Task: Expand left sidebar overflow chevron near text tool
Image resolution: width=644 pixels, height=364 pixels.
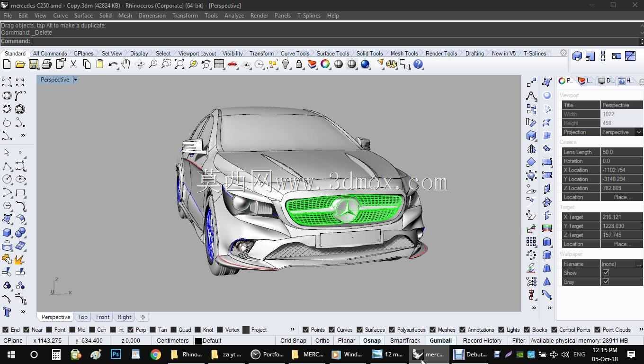Action: coord(23,312)
